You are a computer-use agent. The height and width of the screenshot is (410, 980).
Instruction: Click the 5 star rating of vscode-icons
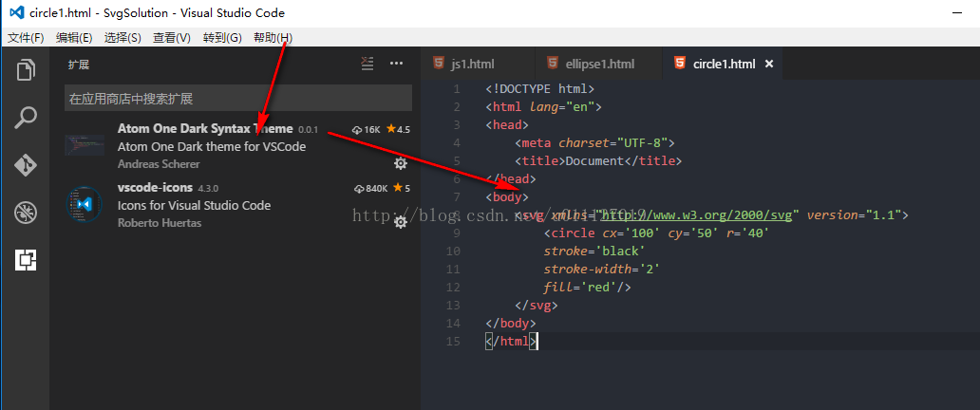(402, 188)
